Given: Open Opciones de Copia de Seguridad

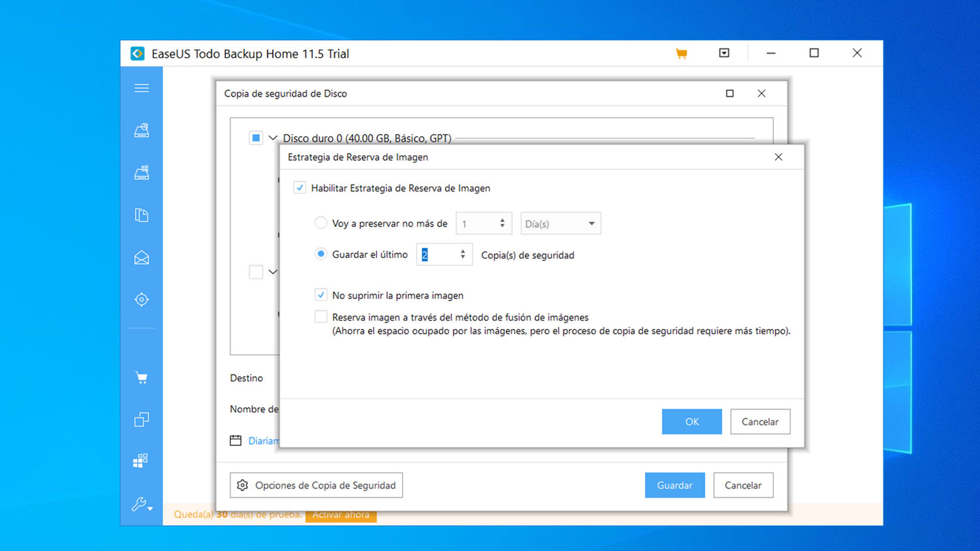Looking at the screenshot, I should (316, 485).
